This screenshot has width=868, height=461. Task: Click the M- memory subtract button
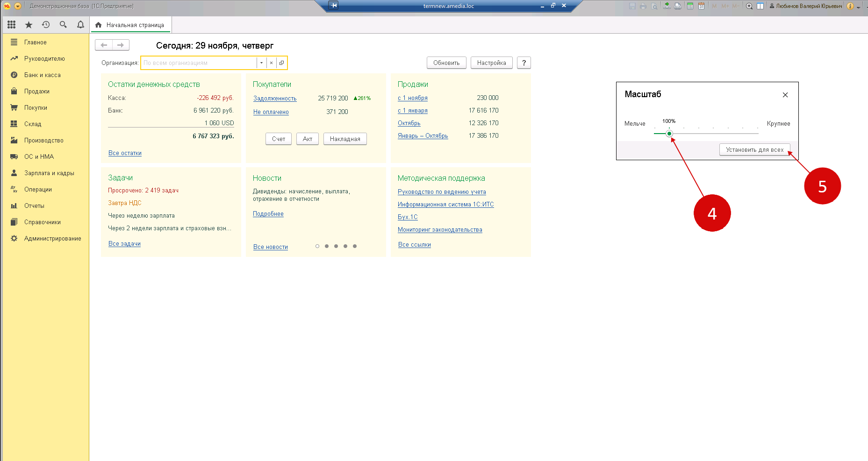(x=736, y=6)
